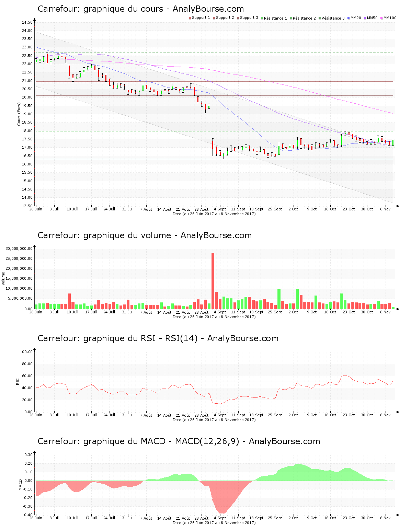The width and height of the screenshot is (412, 532).
Task: Click the 60.00 label on RSI axis
Action: point(27,376)
